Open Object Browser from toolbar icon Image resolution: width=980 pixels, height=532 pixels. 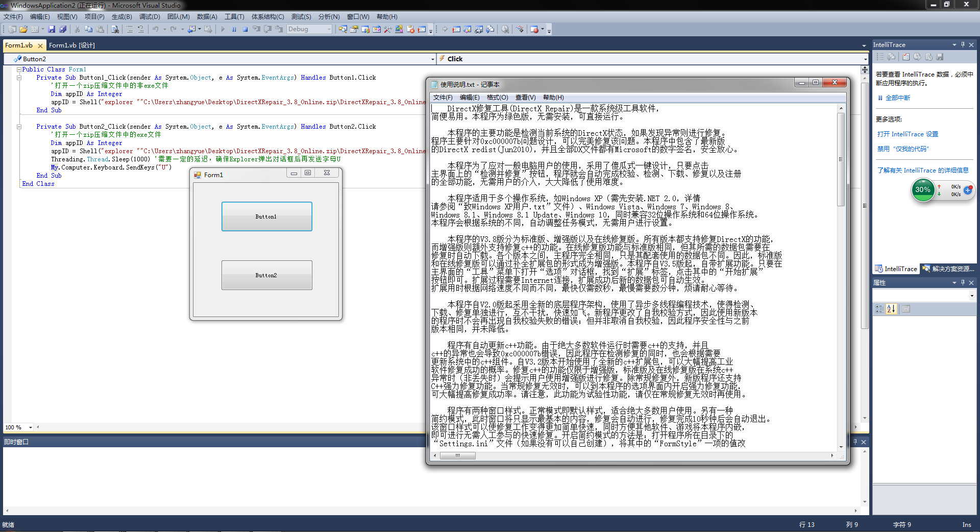(x=377, y=29)
